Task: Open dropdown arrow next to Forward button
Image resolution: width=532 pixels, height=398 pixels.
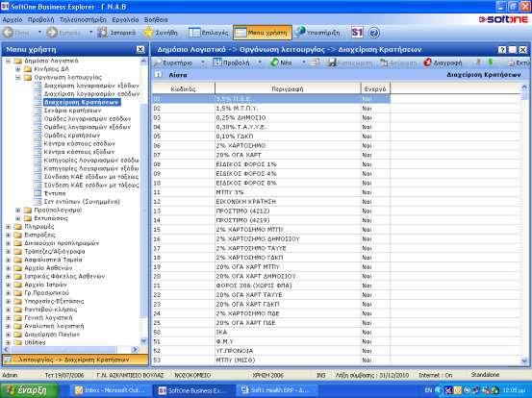Action: tap(91, 33)
